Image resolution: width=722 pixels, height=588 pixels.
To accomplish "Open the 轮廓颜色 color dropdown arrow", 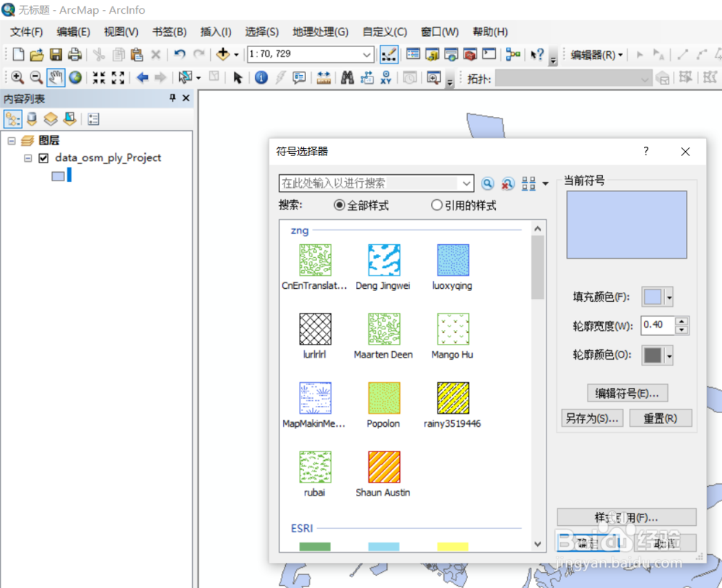I will pyautogui.click(x=669, y=355).
